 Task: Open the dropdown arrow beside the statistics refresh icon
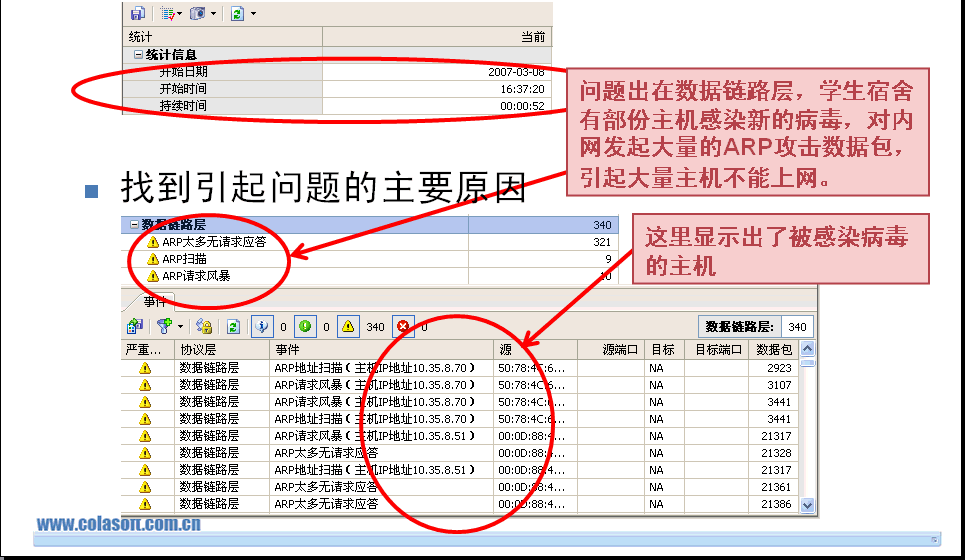pos(254,14)
